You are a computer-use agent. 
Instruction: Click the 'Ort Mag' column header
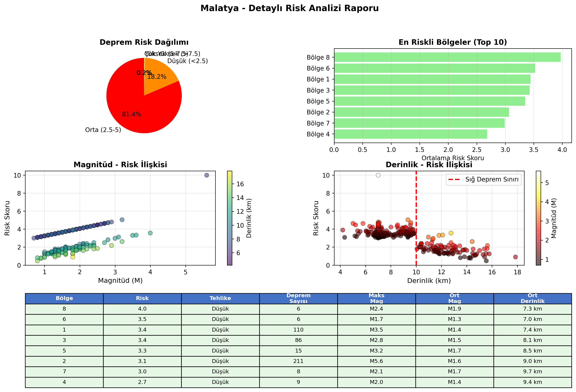pyautogui.click(x=455, y=298)
